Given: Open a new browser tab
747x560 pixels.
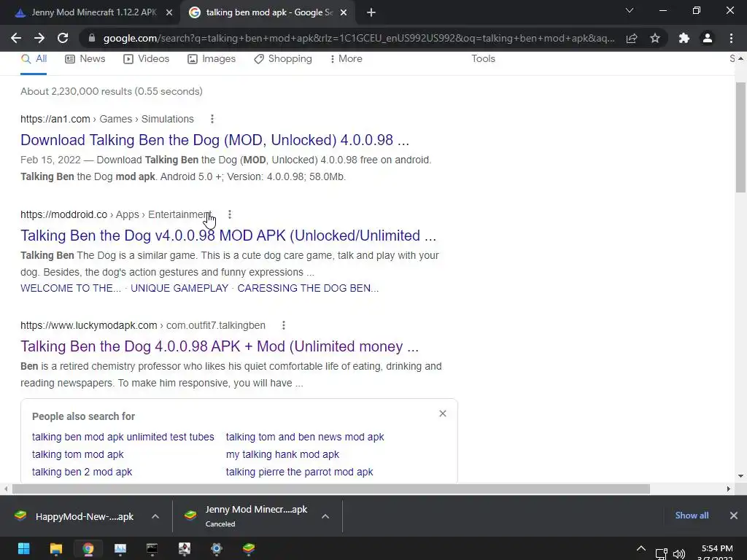Looking at the screenshot, I should (x=371, y=13).
